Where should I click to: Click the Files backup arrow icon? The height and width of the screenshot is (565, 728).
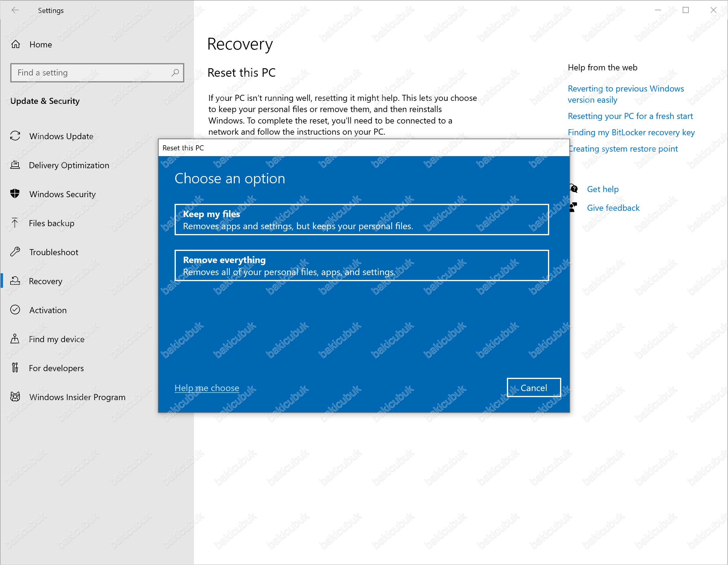[x=15, y=223]
